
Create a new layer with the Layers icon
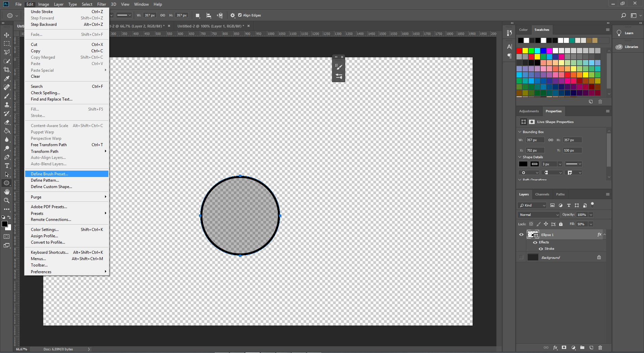pos(591,348)
